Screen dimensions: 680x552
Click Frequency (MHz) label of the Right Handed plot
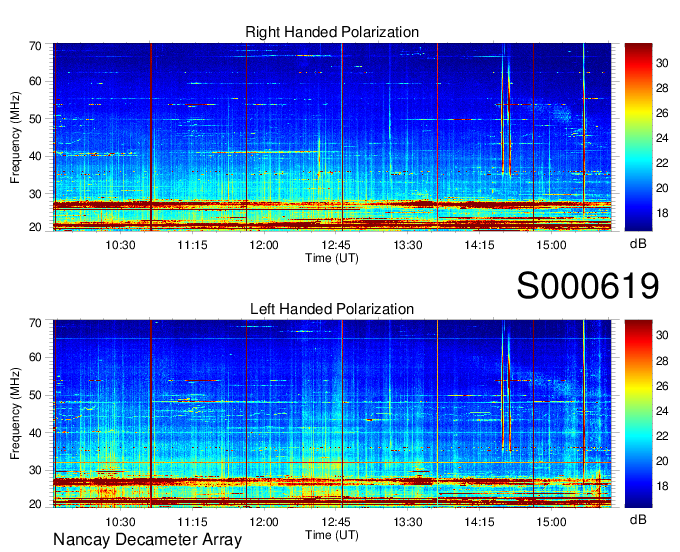[15, 138]
